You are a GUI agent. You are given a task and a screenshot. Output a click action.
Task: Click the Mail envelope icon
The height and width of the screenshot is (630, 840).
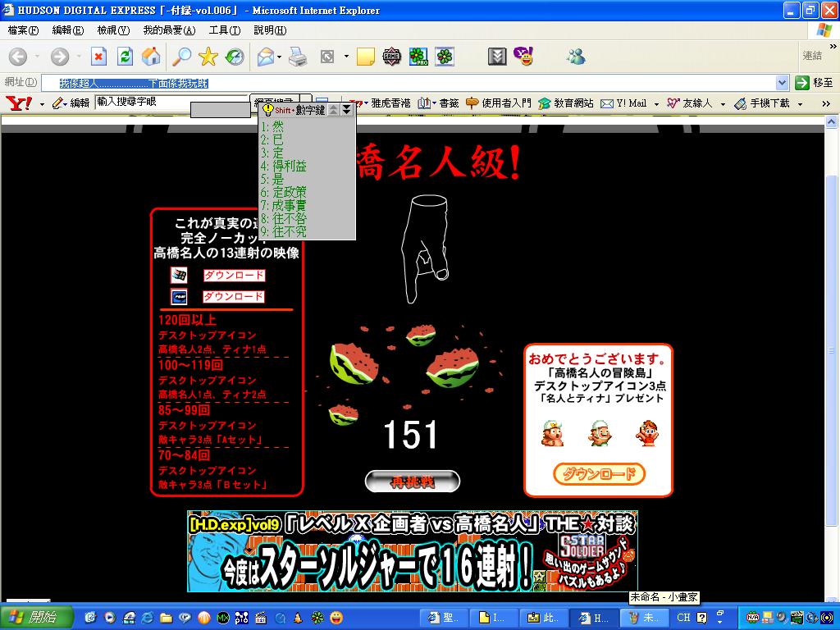pos(266,57)
